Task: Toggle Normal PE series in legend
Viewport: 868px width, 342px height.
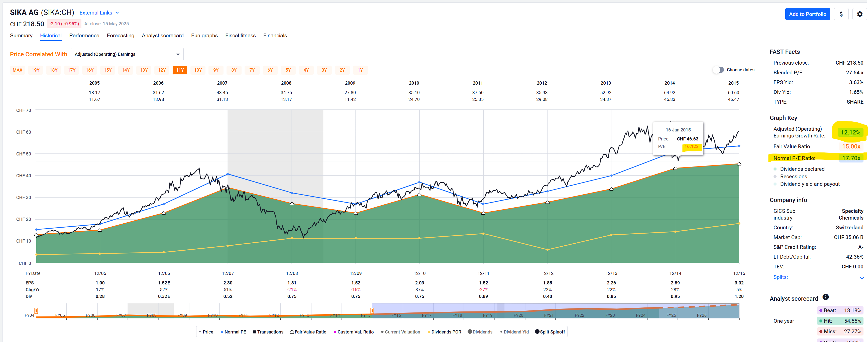Action: point(233,332)
